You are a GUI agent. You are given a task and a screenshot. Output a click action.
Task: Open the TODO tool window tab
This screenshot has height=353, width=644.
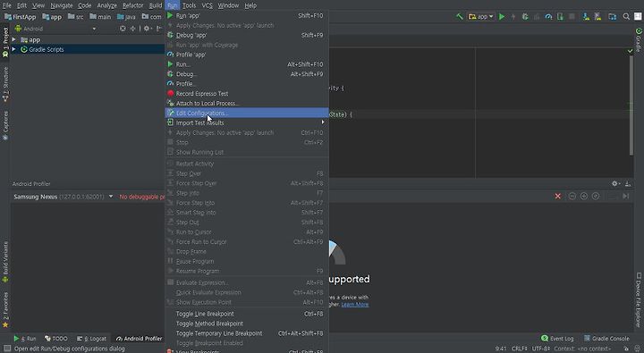coord(55,338)
